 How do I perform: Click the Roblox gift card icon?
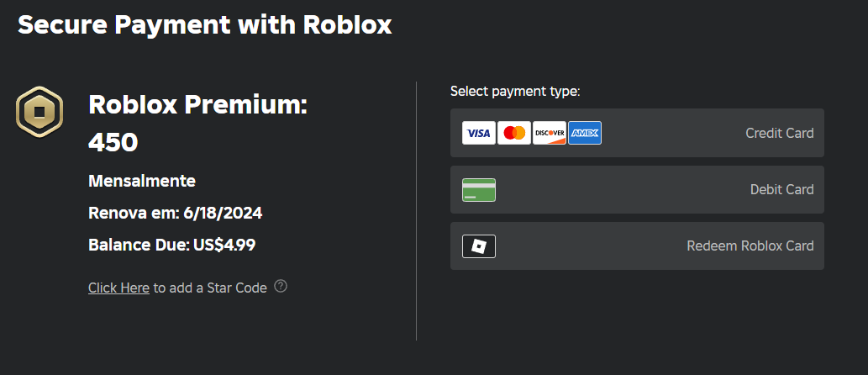click(x=479, y=246)
